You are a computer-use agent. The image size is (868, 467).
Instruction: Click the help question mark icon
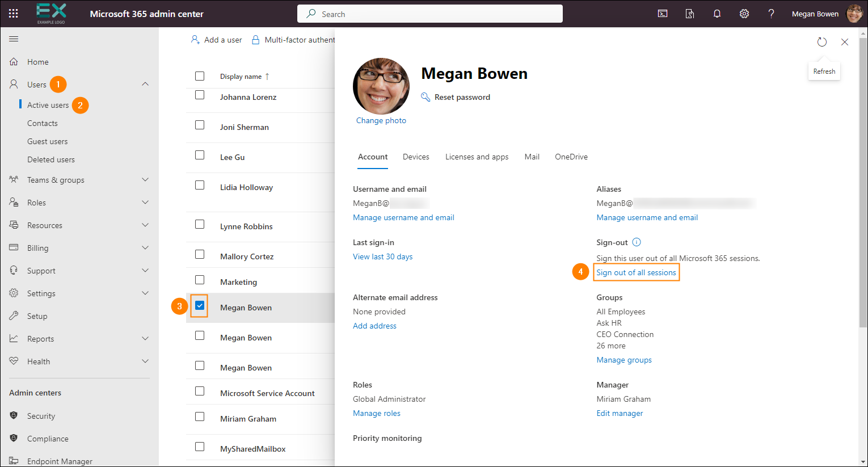coord(771,14)
